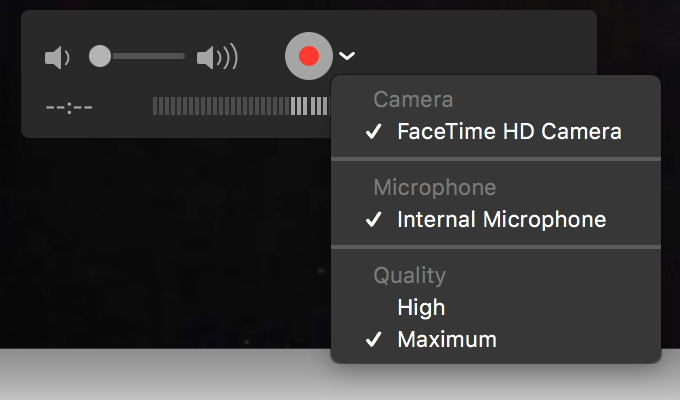Click the Microphone section header

tap(435, 187)
